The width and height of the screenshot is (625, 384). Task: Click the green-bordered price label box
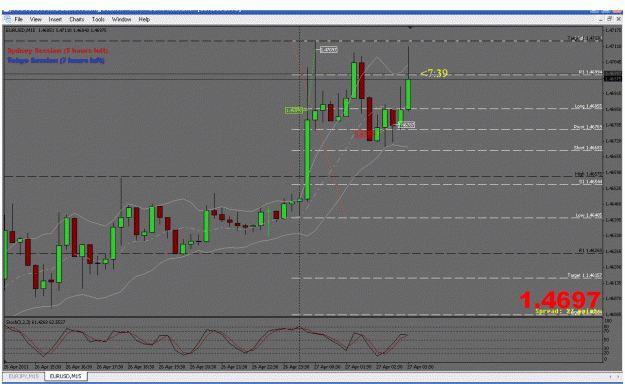pyautogui.click(x=294, y=110)
